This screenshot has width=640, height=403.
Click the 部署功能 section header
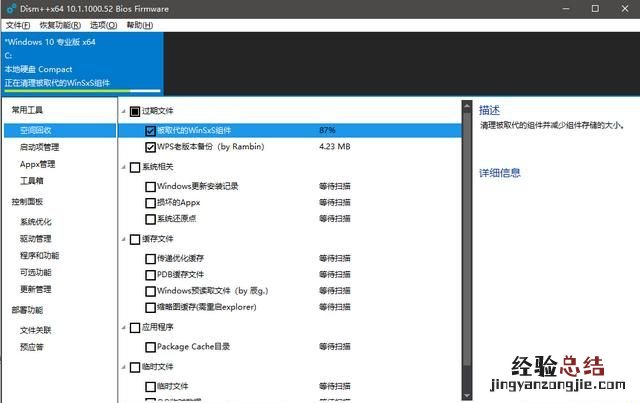(x=27, y=310)
